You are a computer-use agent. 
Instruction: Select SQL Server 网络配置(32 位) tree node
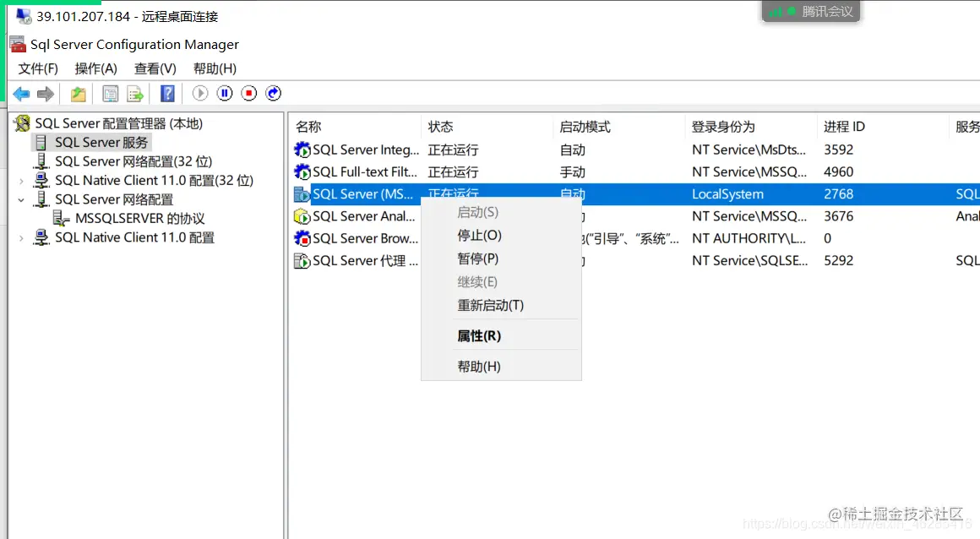point(133,161)
